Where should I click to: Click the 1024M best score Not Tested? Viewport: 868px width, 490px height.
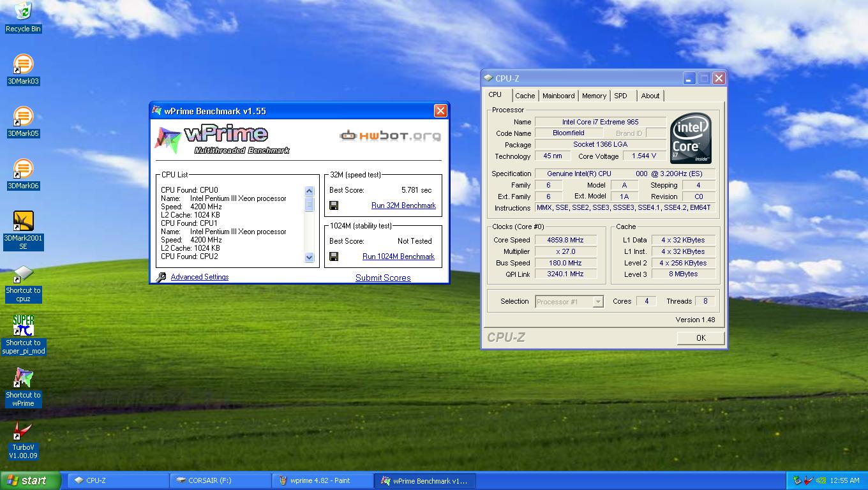(415, 241)
